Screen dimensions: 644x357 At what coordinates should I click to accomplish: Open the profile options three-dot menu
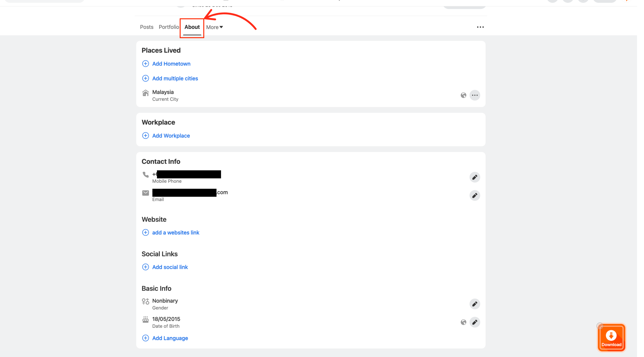pyautogui.click(x=480, y=27)
